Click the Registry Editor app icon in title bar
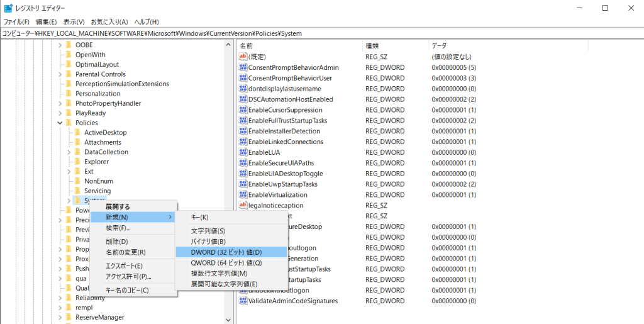 point(8,8)
